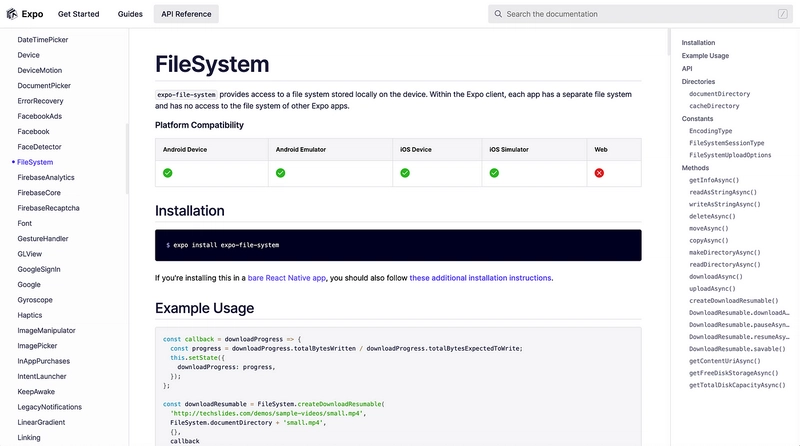The image size is (800, 446).
Task: Open GoogleSignIn in the sidebar
Action: pyautogui.click(x=39, y=269)
